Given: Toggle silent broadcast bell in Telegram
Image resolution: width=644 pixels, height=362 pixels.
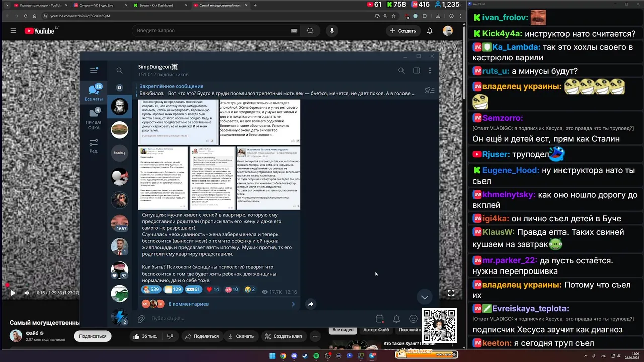Looking at the screenshot, I should click(396, 319).
